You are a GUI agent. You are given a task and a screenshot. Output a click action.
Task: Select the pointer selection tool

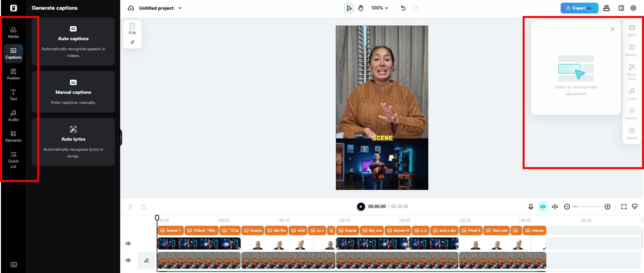(349, 8)
